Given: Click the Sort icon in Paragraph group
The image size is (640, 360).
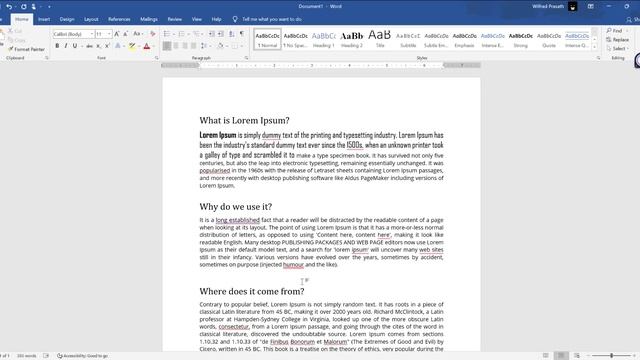Looking at the screenshot, I should coord(231,34).
